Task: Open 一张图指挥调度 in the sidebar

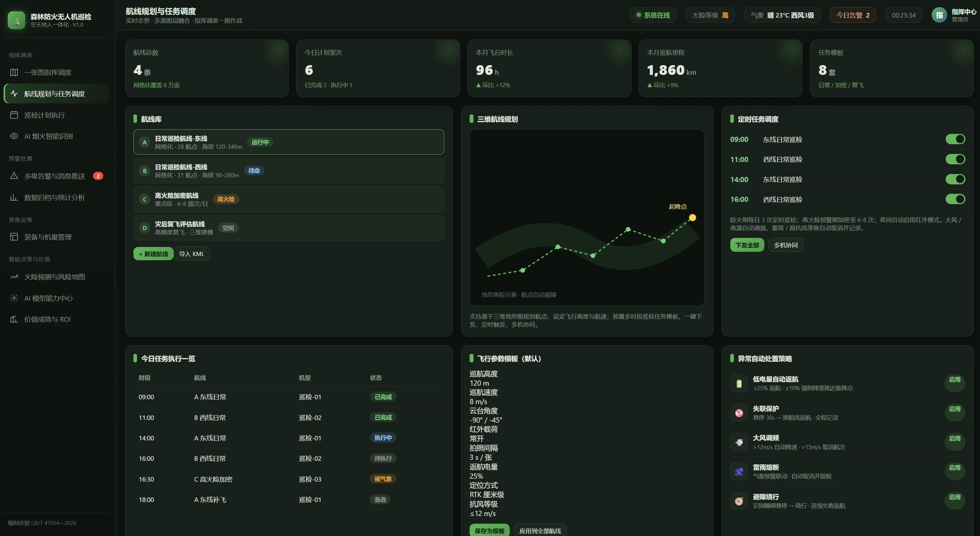Action: click(56, 72)
